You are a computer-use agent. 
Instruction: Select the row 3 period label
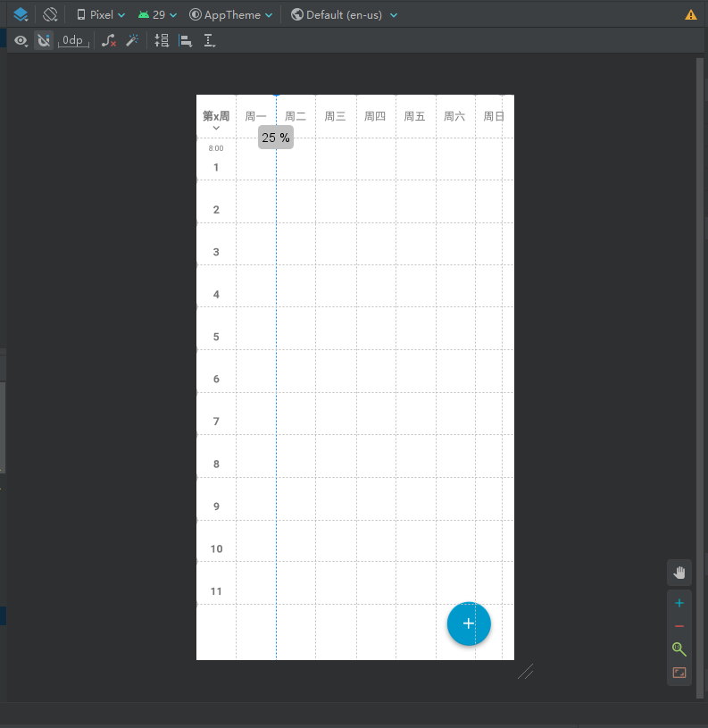pyautogui.click(x=216, y=252)
